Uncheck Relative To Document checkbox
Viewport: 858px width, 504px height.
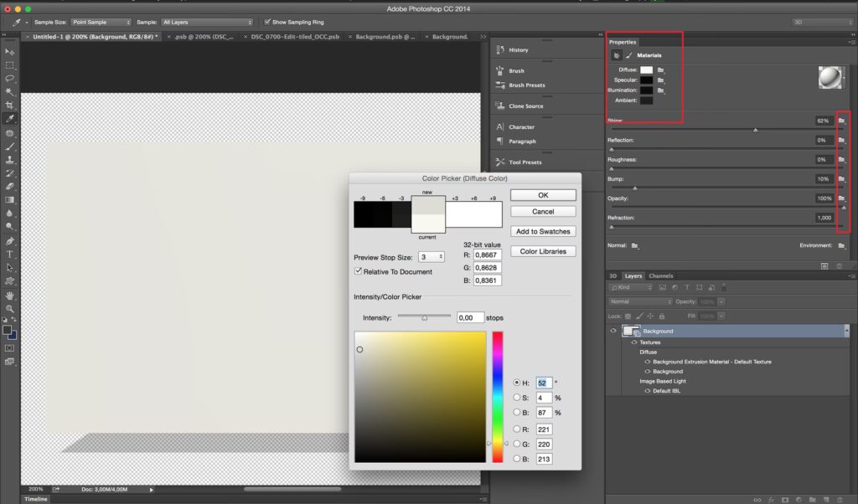coord(359,271)
